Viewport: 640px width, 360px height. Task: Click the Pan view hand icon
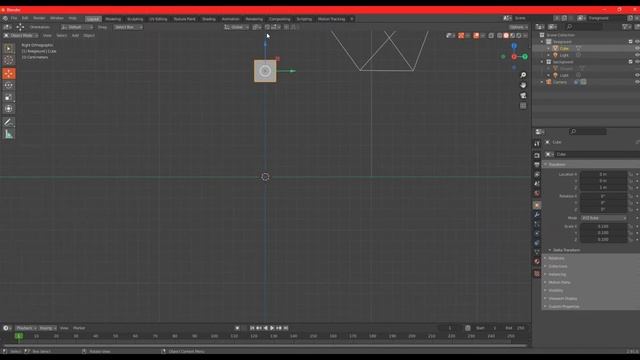point(523,85)
